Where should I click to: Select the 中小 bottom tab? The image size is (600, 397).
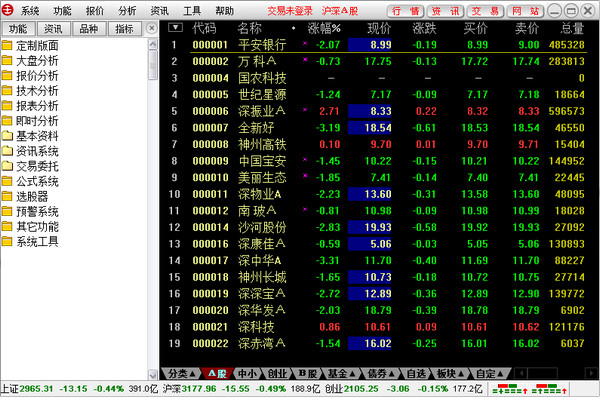(x=247, y=373)
